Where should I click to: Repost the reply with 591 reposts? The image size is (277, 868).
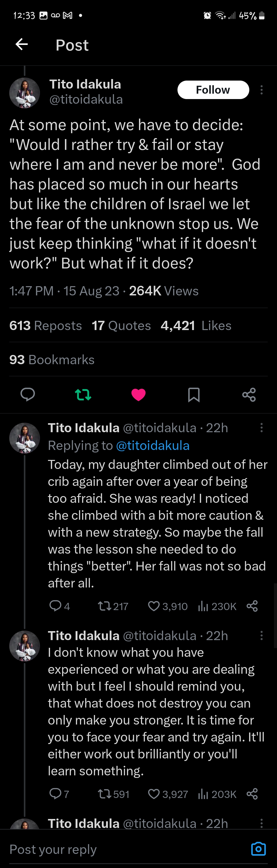(104, 794)
